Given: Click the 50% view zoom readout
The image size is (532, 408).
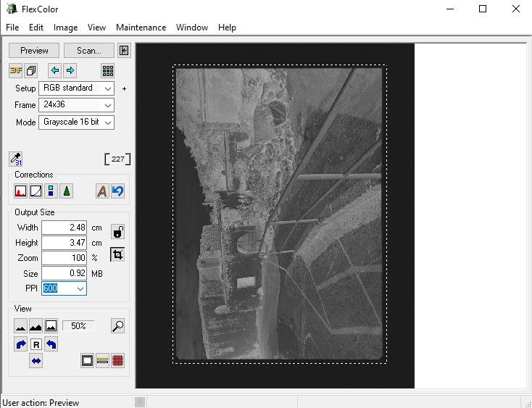Looking at the screenshot, I should click(x=78, y=326).
